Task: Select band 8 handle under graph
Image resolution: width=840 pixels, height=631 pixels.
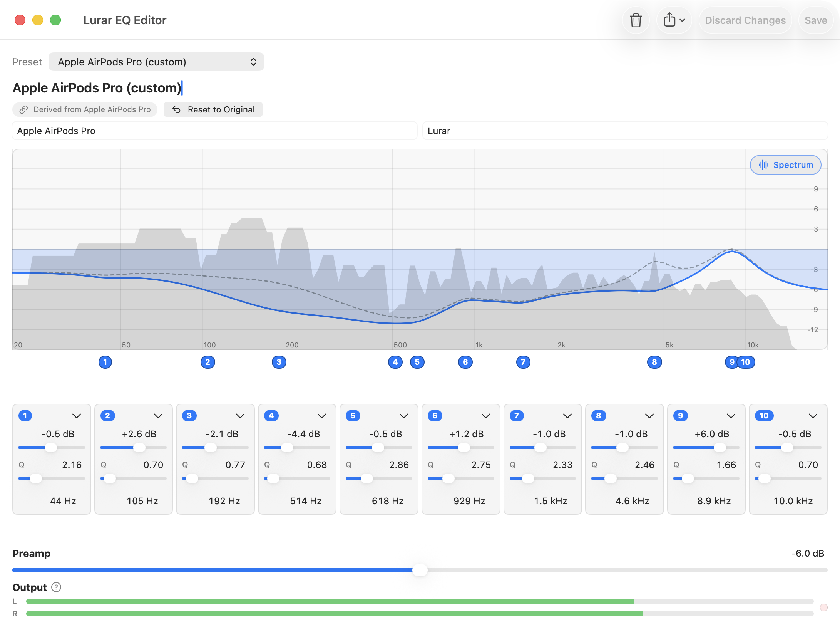Action: [x=654, y=362]
